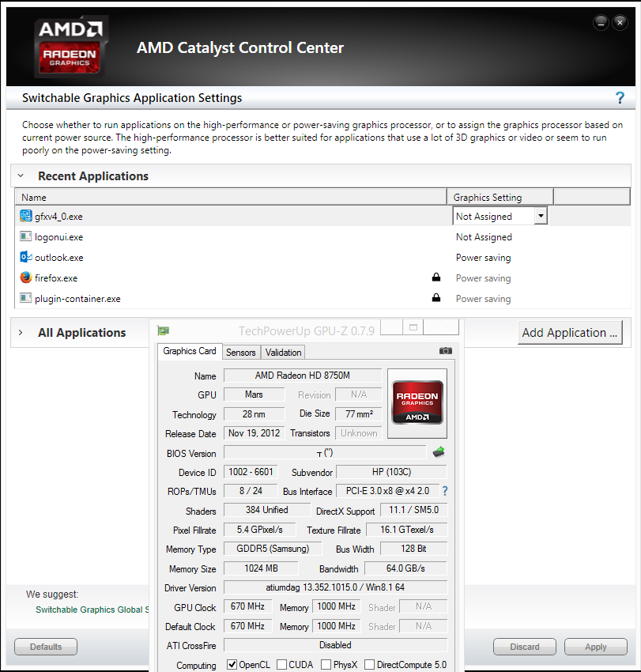Screen dimensions: 641x672
Task: Toggle the CUDA checkbox in GPU-Z
Action: tap(281, 664)
